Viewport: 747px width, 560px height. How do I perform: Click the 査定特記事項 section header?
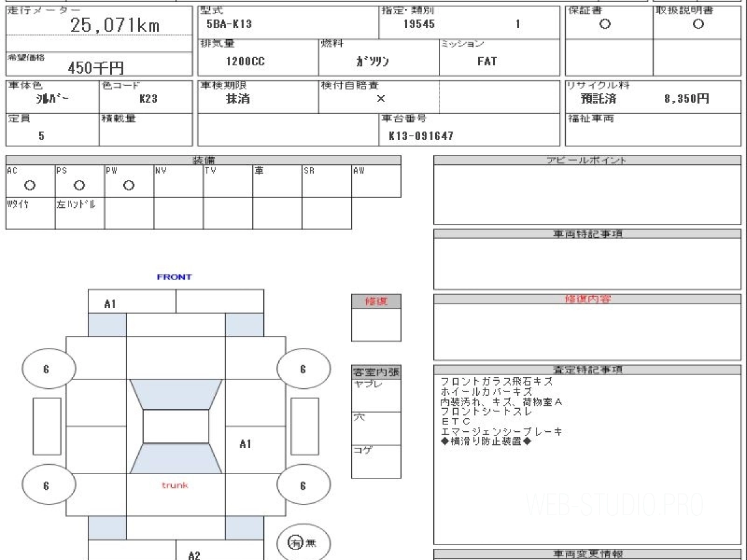click(x=587, y=370)
